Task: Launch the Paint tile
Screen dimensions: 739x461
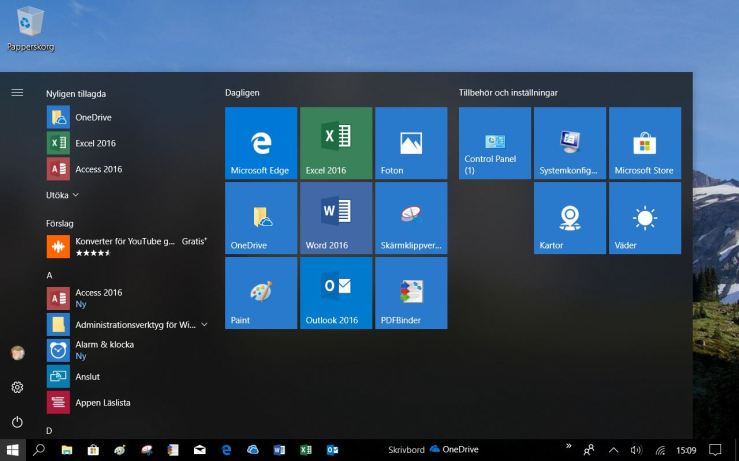Action: click(x=261, y=293)
